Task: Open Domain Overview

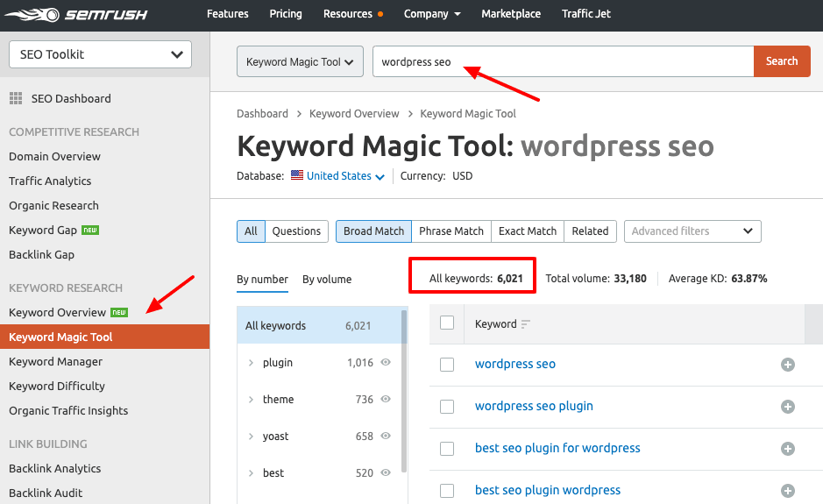Action: click(54, 156)
